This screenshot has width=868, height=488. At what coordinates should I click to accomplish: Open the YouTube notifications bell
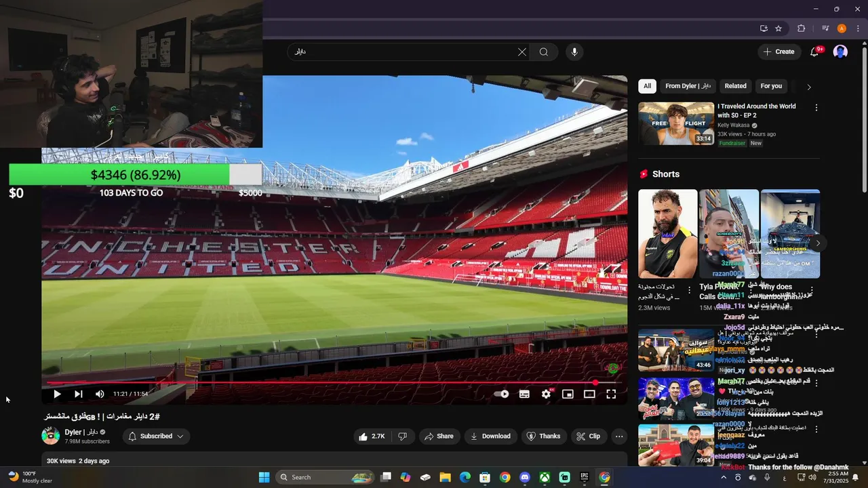(815, 52)
